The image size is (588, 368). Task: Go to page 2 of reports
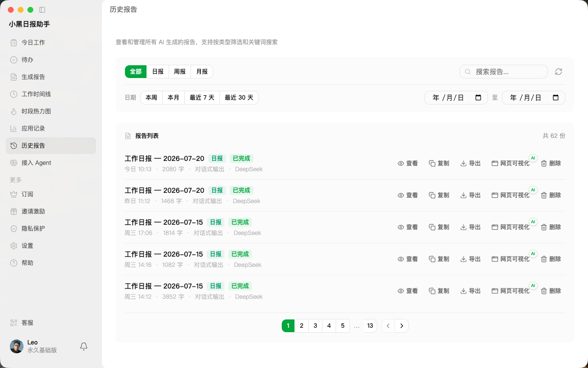(x=301, y=326)
